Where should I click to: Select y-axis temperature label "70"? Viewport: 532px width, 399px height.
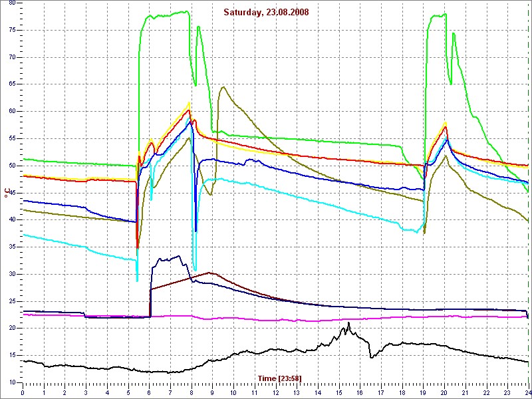tap(12, 57)
